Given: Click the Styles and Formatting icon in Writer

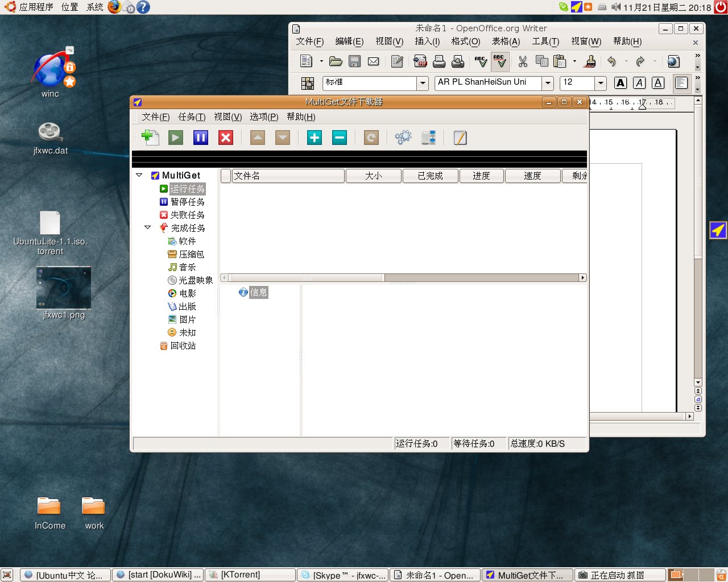Looking at the screenshot, I should (308, 84).
